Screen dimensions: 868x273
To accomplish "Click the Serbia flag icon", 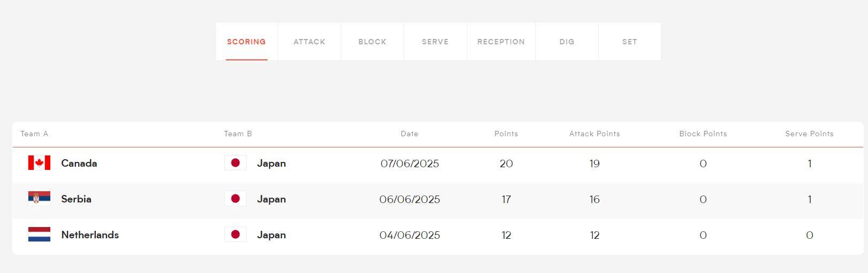I will pos(39,199).
